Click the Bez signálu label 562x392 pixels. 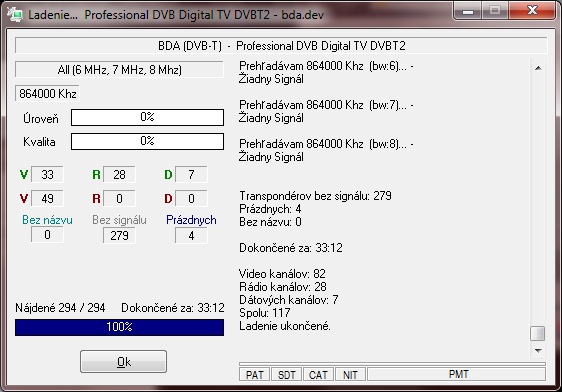pos(119,220)
